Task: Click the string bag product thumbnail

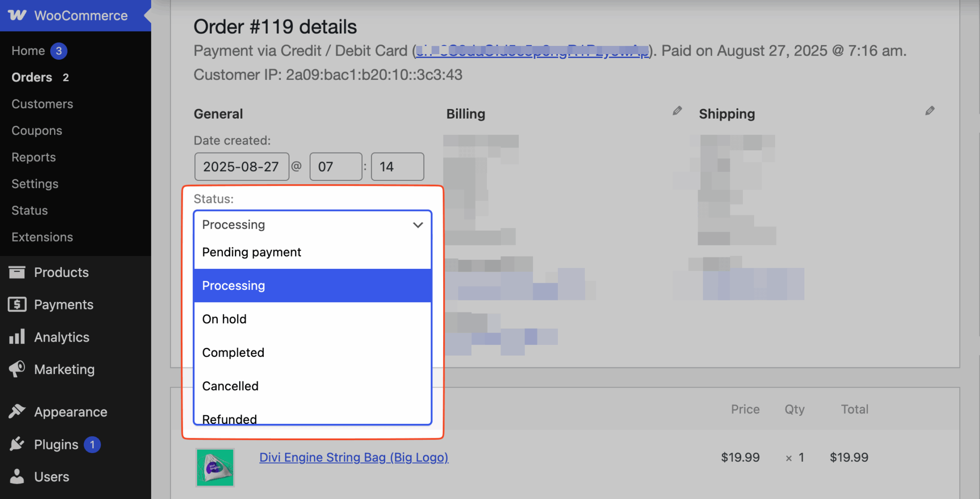Action: [214, 467]
